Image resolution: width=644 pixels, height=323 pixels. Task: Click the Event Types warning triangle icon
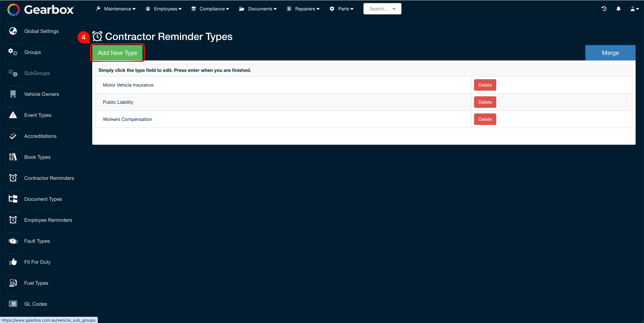[x=13, y=115]
